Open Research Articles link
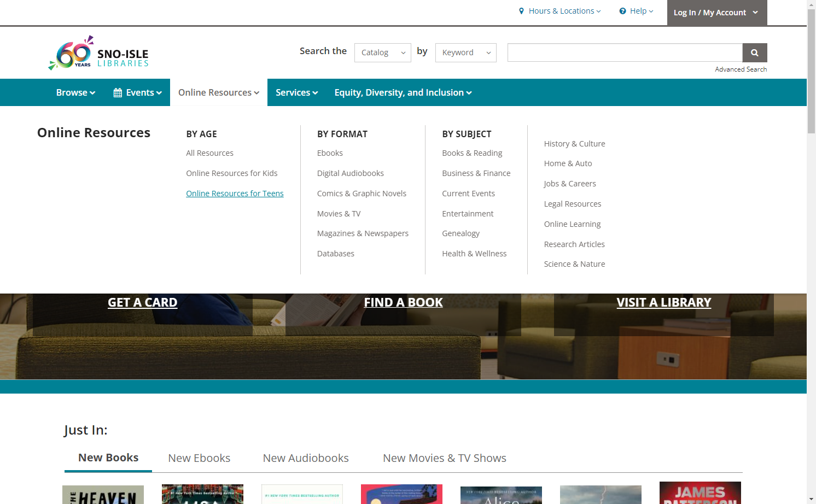Image resolution: width=816 pixels, height=504 pixels. click(575, 244)
